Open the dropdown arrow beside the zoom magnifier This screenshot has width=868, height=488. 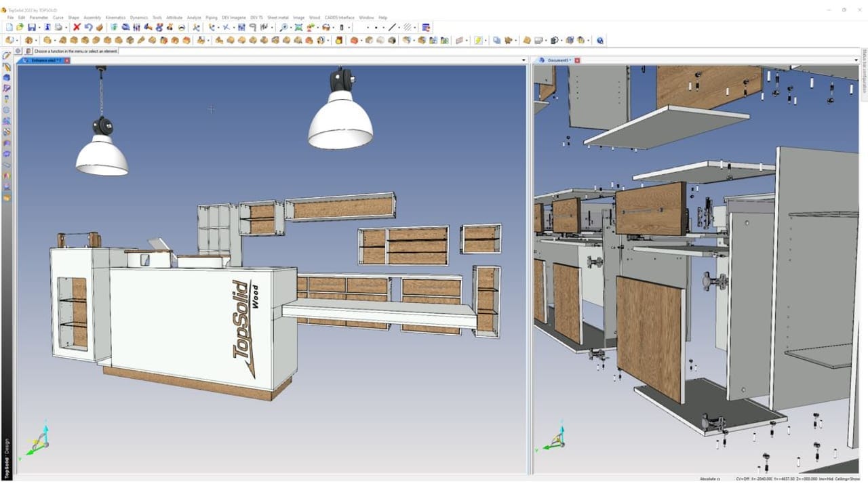pos(290,28)
